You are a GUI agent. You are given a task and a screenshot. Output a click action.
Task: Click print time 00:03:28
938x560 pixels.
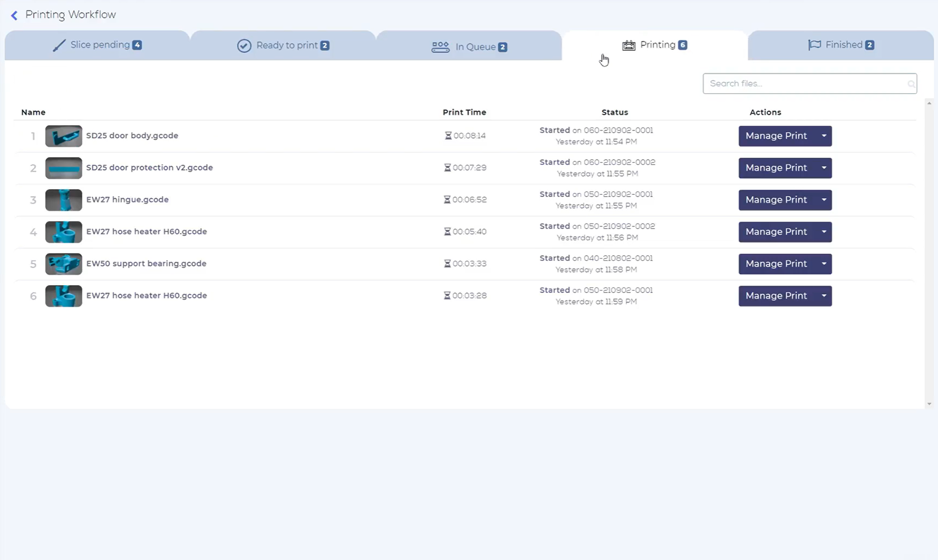point(469,296)
